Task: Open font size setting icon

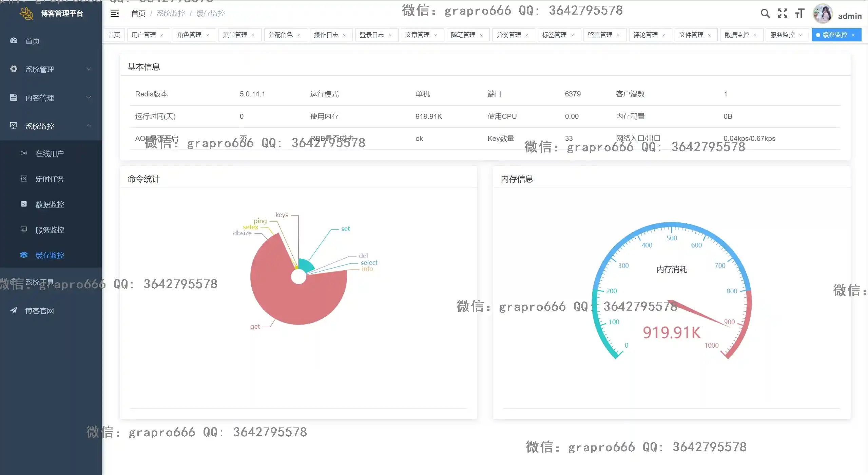Action: tap(799, 13)
